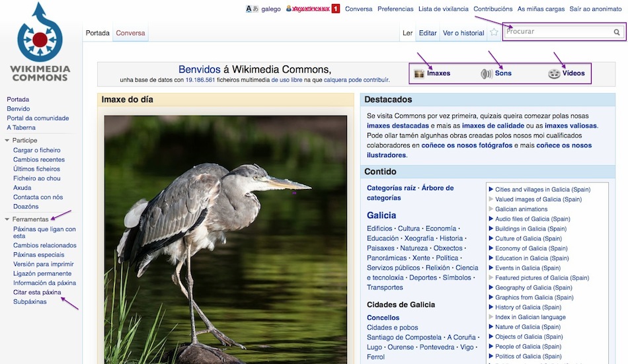
Task: Click the galego language link
Action: (271, 9)
